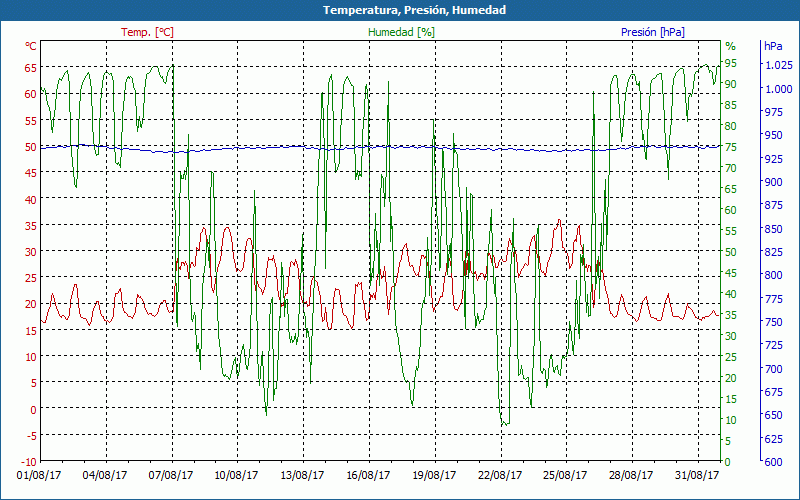Select the green "Humedad [%]" legend label
This screenshot has height=500, width=800.
pyautogui.click(x=402, y=32)
